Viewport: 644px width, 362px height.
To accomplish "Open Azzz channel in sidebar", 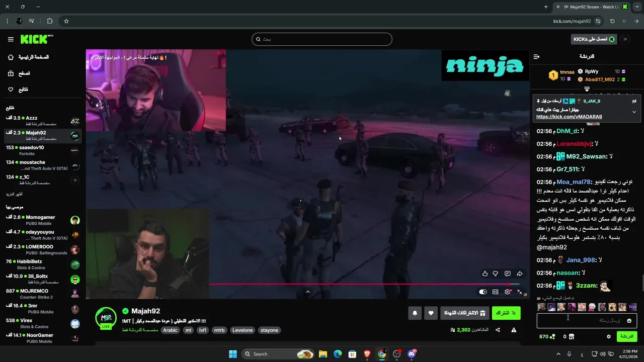I will coord(42,121).
